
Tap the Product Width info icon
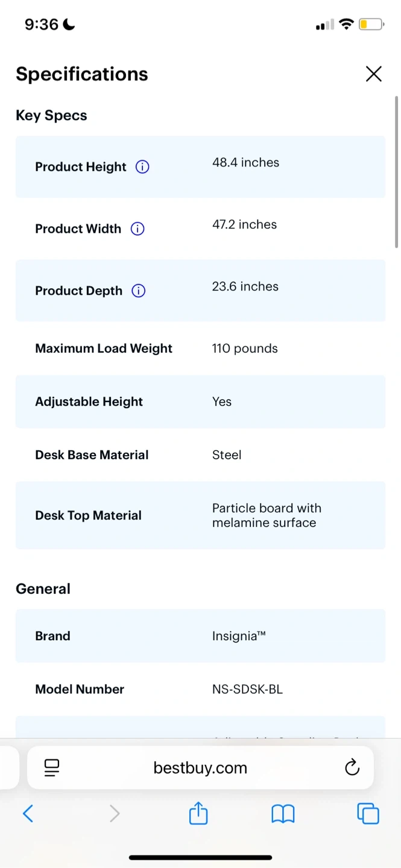pyautogui.click(x=137, y=229)
